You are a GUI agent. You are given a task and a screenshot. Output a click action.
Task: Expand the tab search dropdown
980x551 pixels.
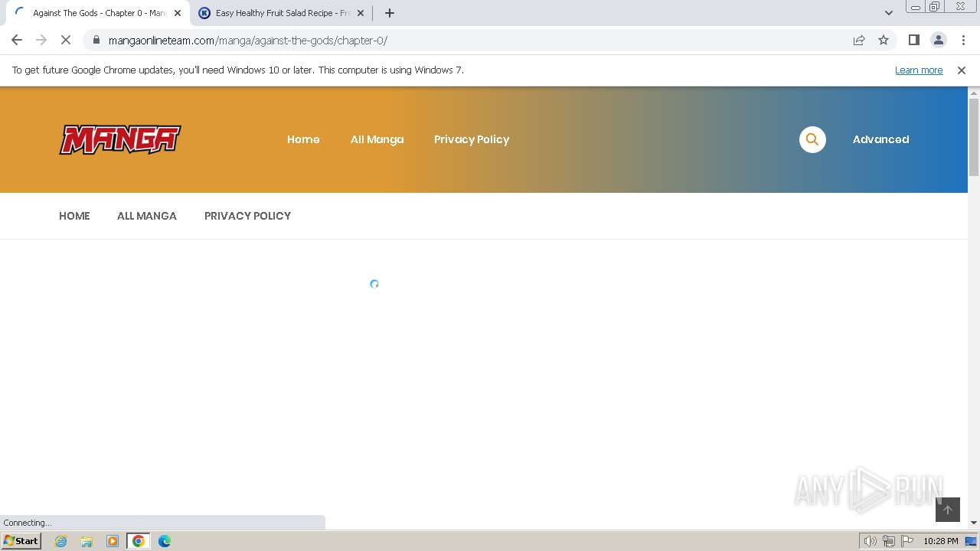pos(889,13)
